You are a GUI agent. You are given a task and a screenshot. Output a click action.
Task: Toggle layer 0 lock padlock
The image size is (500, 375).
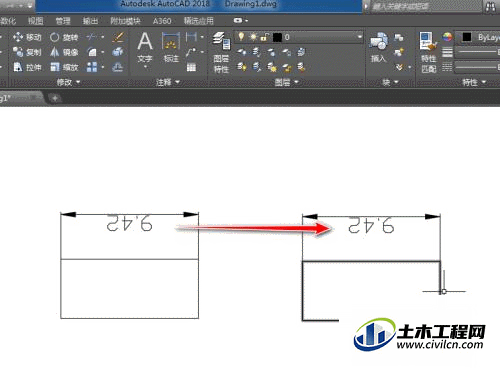(265, 37)
